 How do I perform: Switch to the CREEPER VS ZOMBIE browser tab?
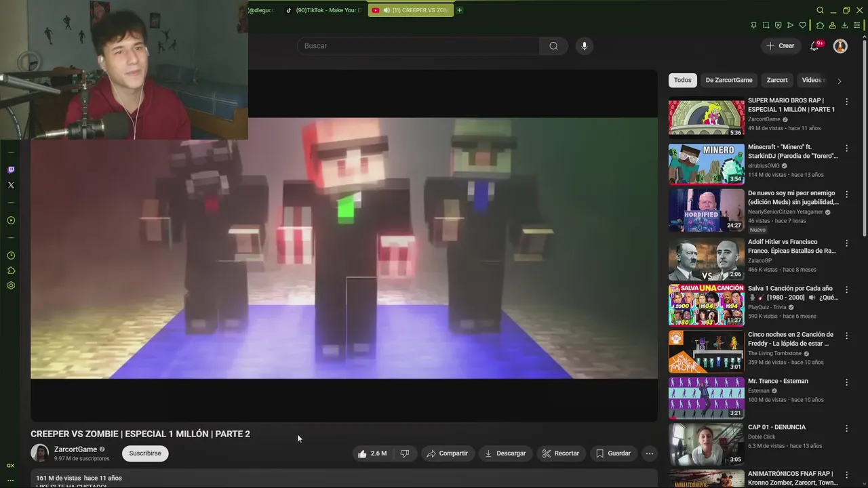pyautogui.click(x=411, y=10)
